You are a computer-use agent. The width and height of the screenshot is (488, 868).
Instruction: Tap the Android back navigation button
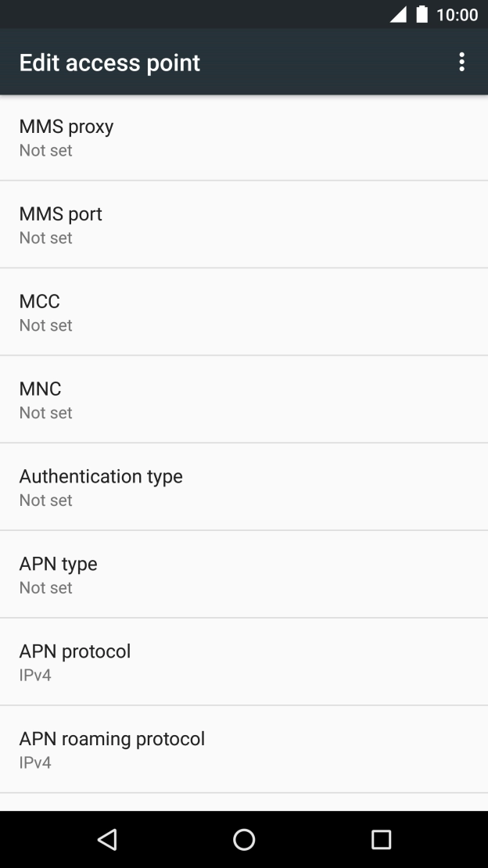(107, 839)
